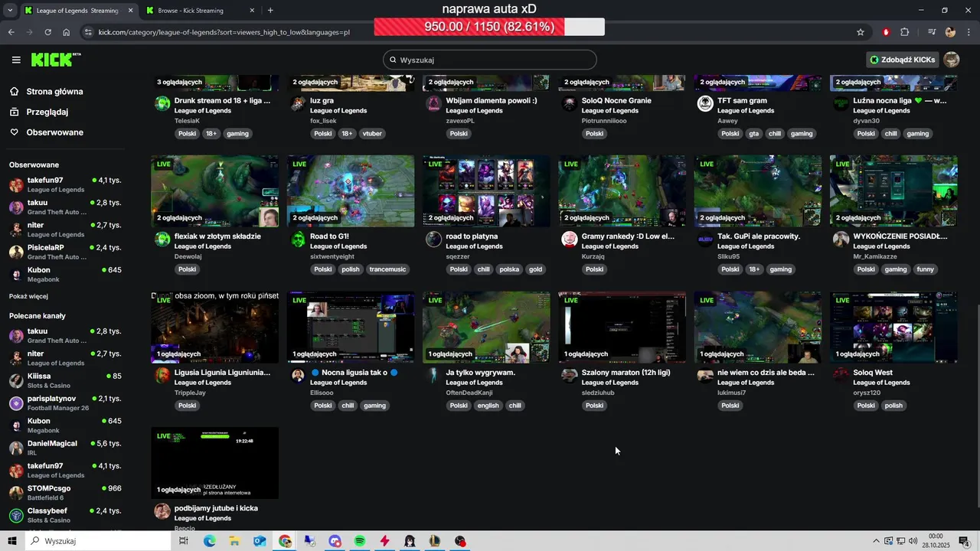Screen dimensions: 980x551
Task: Click the browser address bar
Action: [x=467, y=32]
